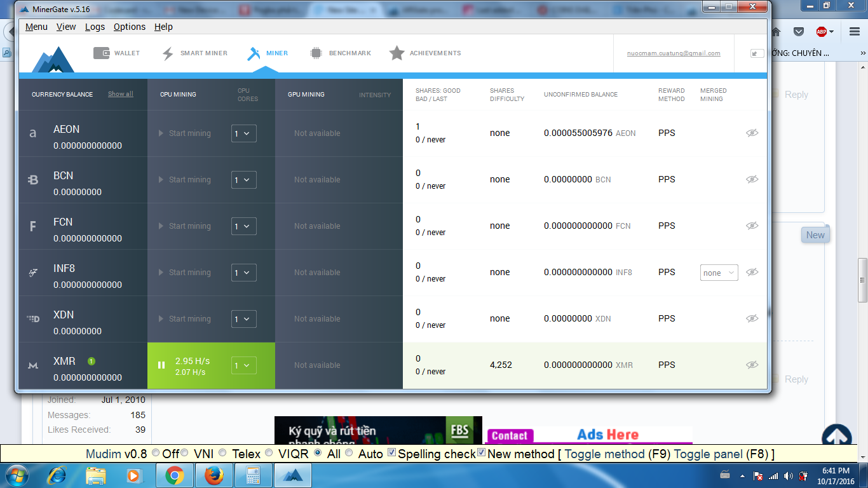Open CPU cores dropdown for XDN
This screenshot has width=868, height=488.
[x=244, y=319]
